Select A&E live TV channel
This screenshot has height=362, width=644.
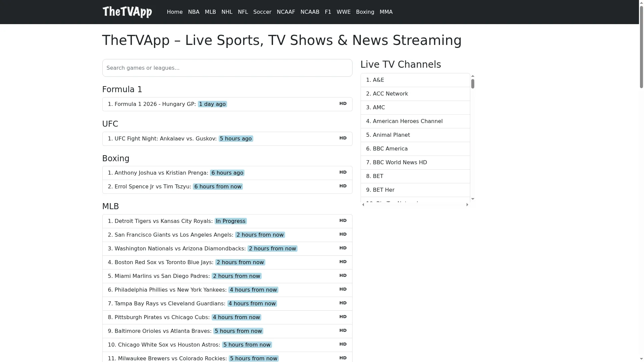[x=415, y=80]
